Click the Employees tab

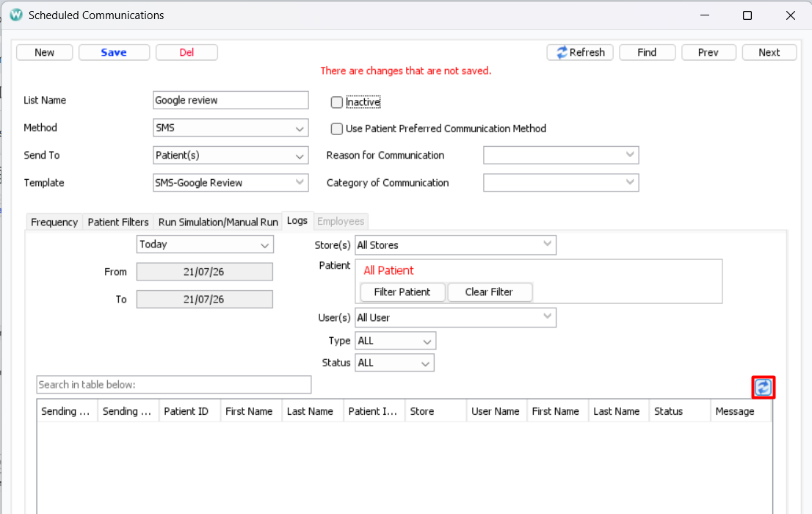(341, 221)
